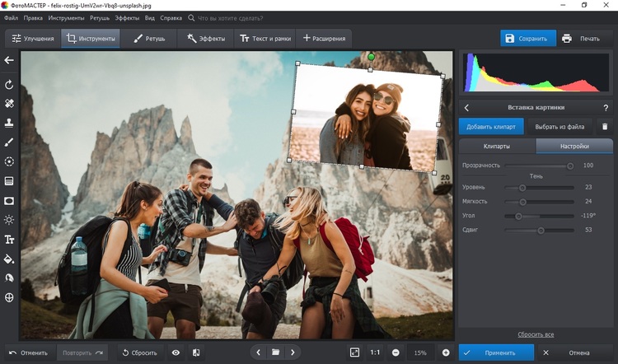This screenshot has height=364, width=618.
Task: Click the Прозрачность slider handle
Action: coord(569,166)
